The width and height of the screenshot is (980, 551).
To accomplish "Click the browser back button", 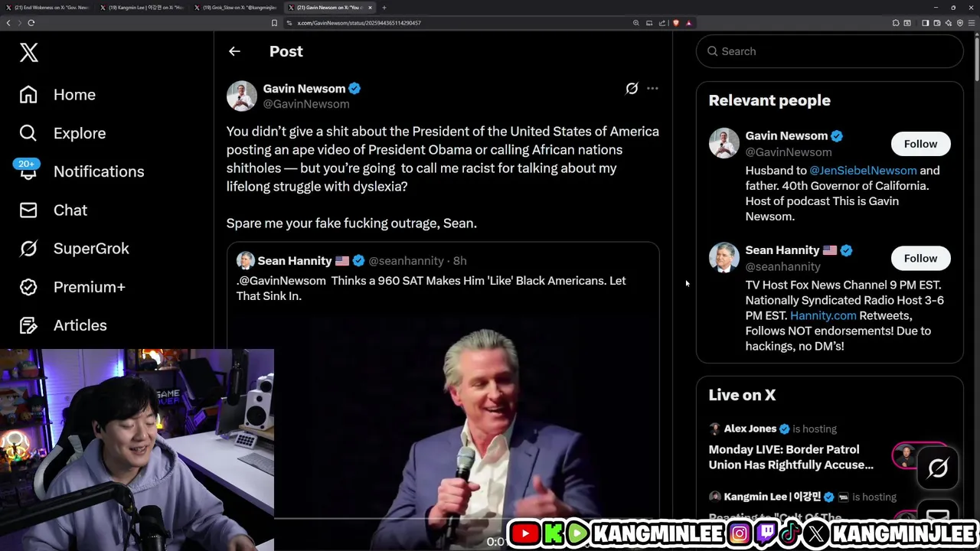I will 8,23.
